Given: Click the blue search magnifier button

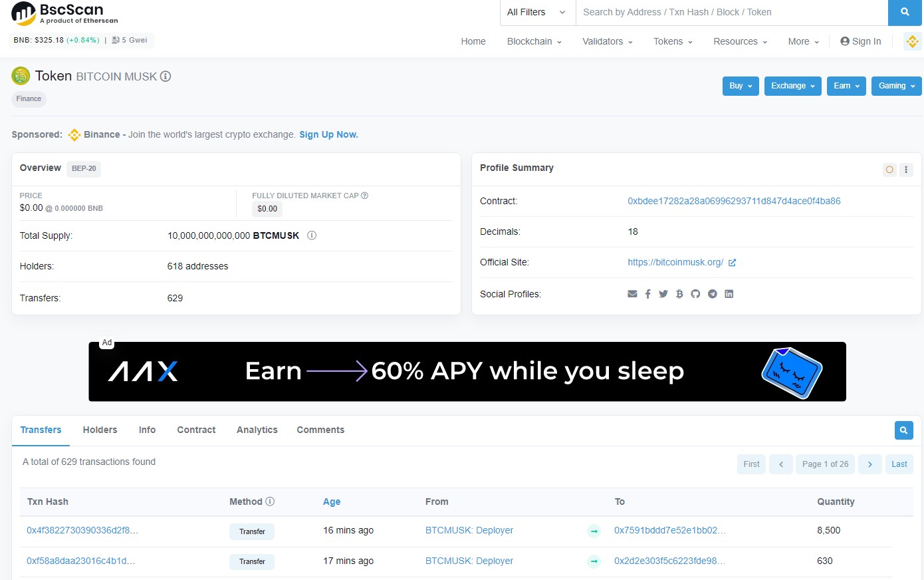Looking at the screenshot, I should click(905, 12).
